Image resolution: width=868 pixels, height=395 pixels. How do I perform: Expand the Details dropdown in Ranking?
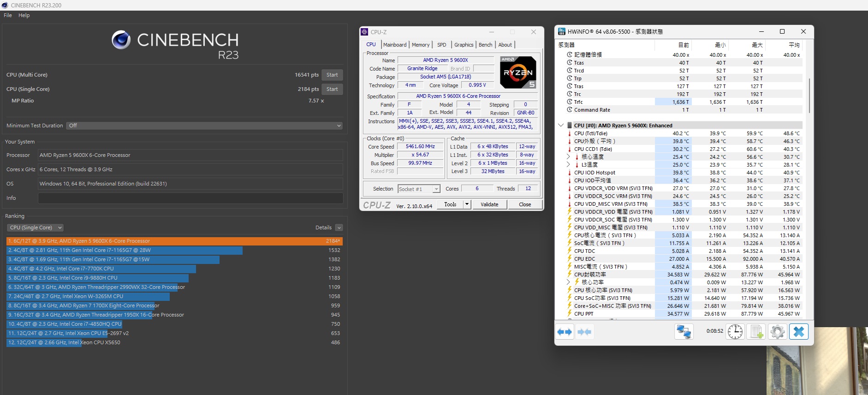coord(339,227)
